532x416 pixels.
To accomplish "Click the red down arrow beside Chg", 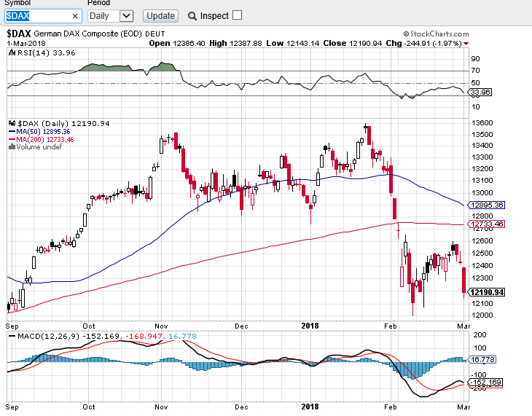I will pyautogui.click(x=466, y=44).
